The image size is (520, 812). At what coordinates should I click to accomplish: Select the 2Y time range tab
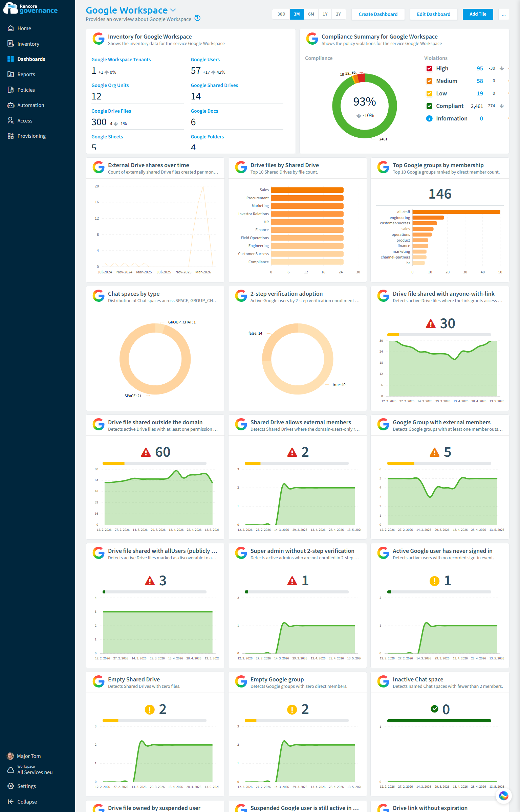click(338, 14)
